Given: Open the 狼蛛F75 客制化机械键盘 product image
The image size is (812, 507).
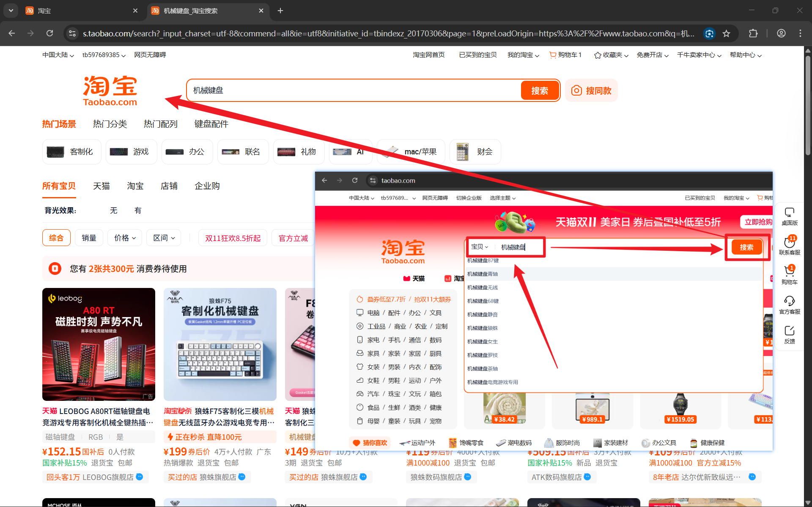Looking at the screenshot, I should click(220, 344).
